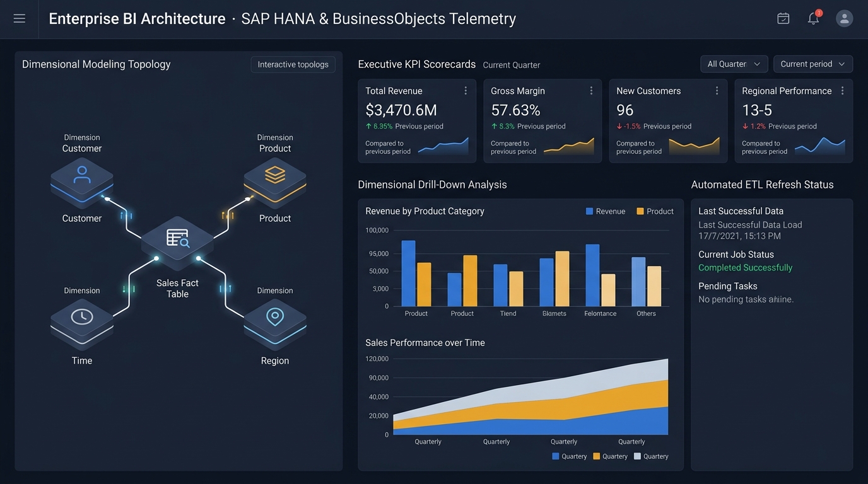
Task: Click the 13-5 regional performance value
Action: click(x=757, y=110)
